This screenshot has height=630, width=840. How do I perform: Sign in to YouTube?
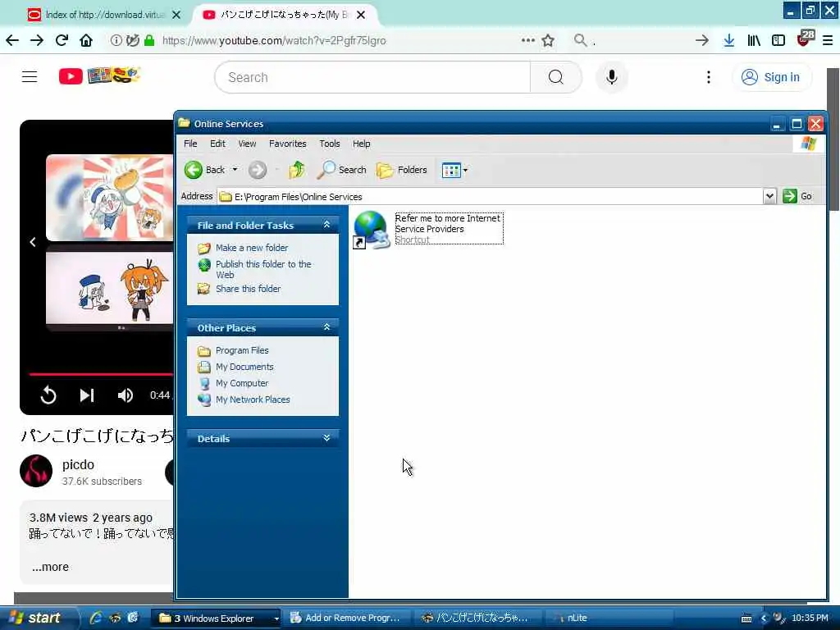771,77
